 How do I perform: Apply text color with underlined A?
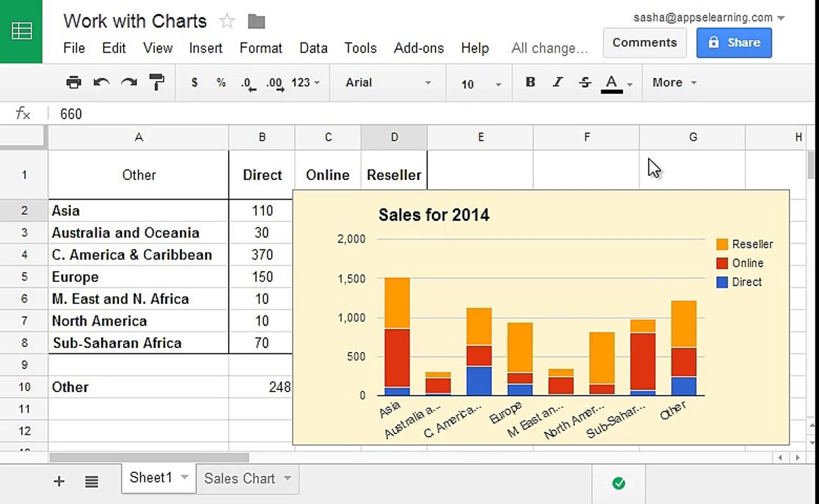click(x=612, y=83)
